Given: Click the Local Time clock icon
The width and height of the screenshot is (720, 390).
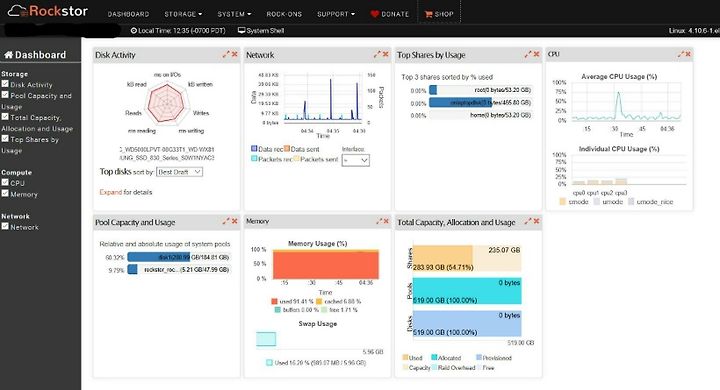Looking at the screenshot, I should [x=134, y=31].
